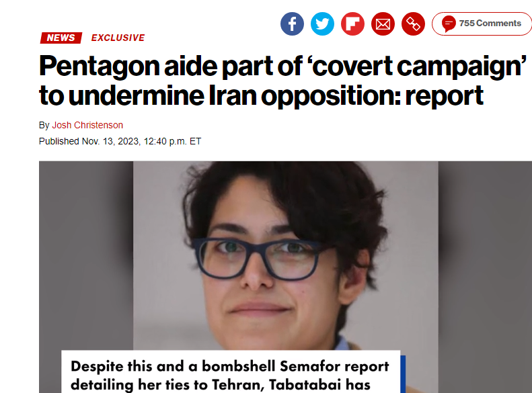Click the published date line
Image resolution: width=532 pixels, height=393 pixels.
tap(120, 141)
